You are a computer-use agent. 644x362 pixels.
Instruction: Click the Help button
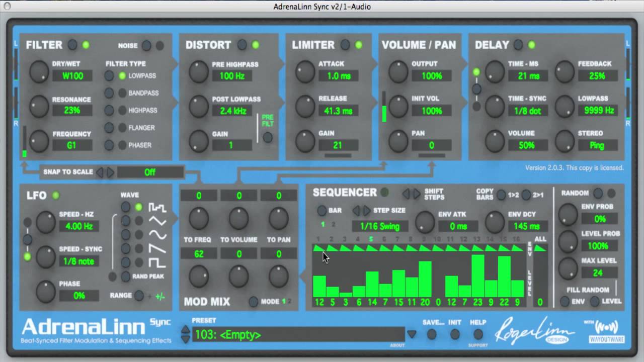click(x=478, y=334)
